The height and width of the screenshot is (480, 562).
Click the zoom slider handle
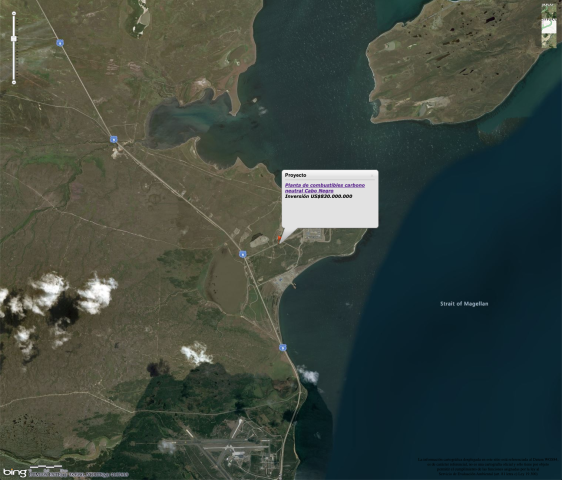coord(14,38)
